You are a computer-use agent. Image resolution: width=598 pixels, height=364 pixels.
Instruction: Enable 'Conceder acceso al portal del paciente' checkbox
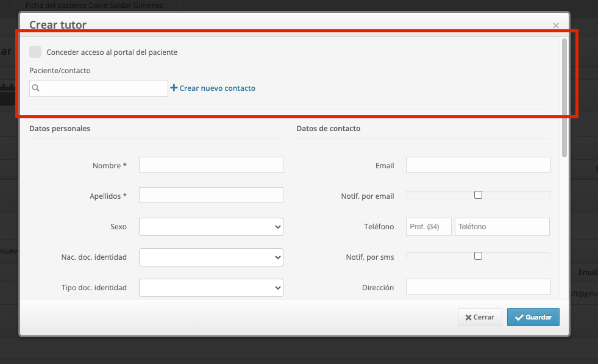point(35,52)
